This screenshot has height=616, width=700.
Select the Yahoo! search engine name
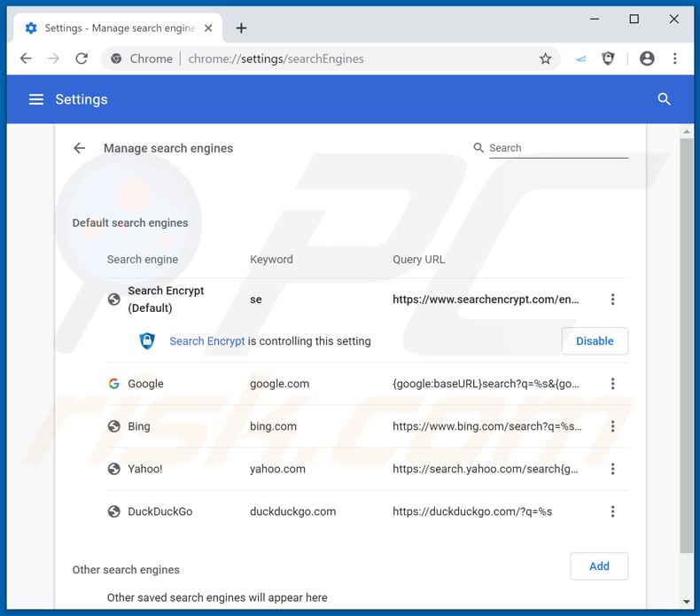145,469
